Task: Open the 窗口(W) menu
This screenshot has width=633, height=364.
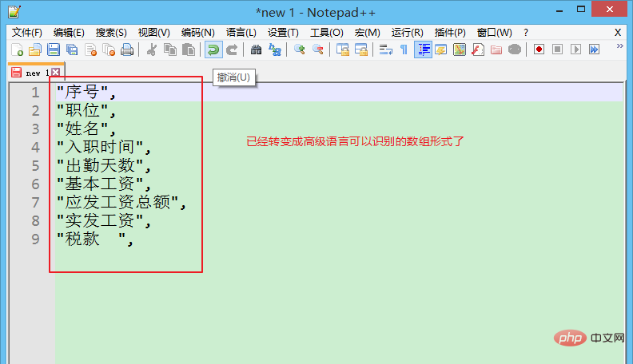Action: pos(494,33)
